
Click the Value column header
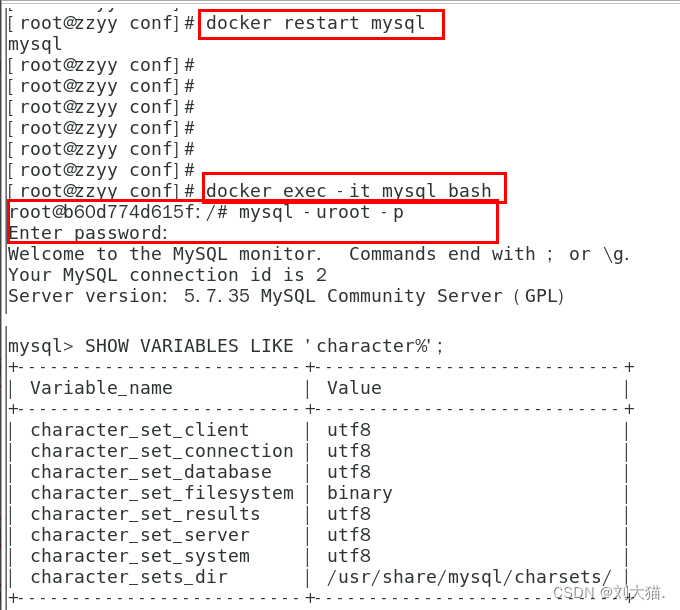click(x=354, y=388)
